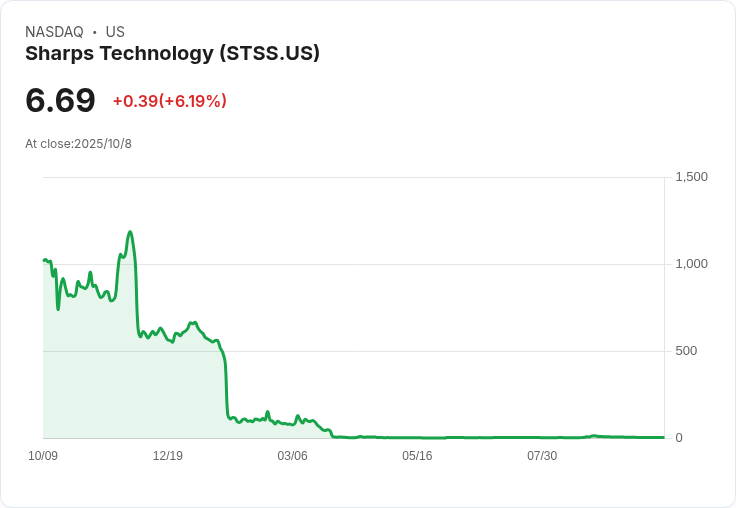The height and width of the screenshot is (508, 736).
Task: Pick the 05/16 date on the x-axis
Action: [417, 456]
